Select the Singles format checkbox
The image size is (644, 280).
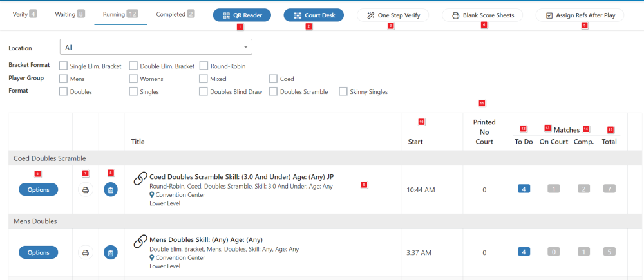point(133,91)
